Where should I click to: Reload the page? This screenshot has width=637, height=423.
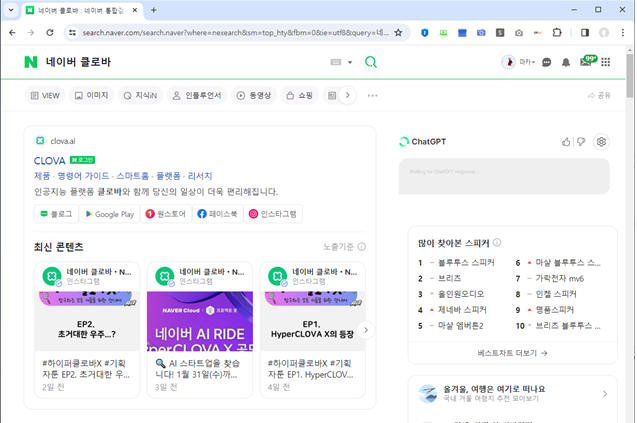point(50,33)
